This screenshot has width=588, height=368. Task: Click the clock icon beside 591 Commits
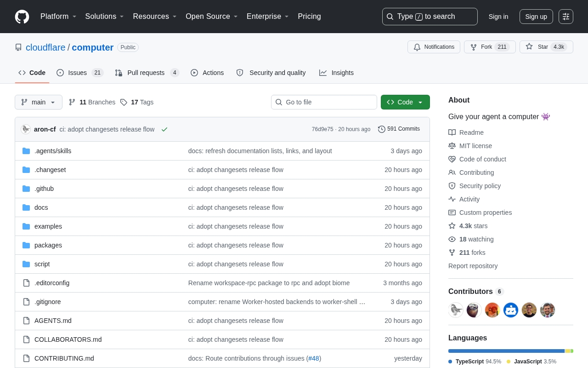pyautogui.click(x=382, y=129)
